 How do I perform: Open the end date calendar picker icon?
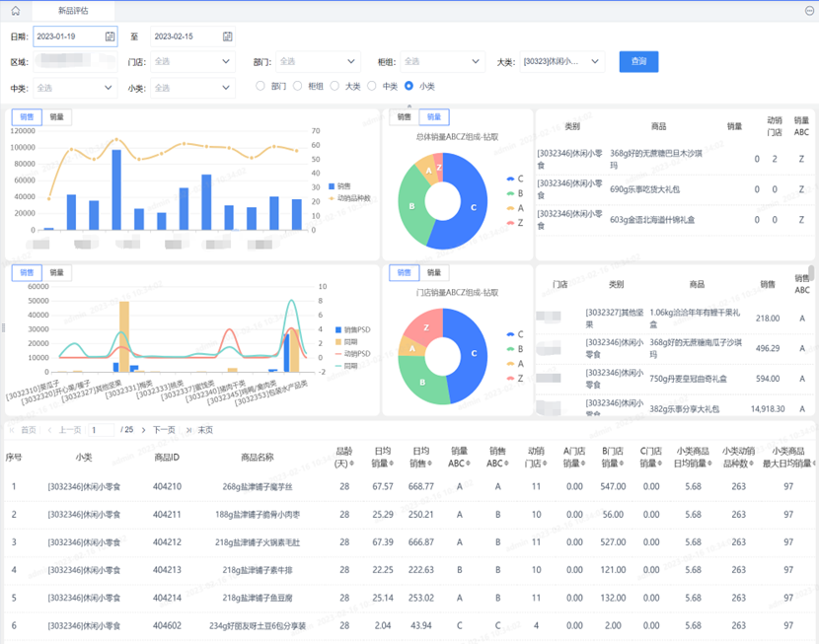(228, 36)
